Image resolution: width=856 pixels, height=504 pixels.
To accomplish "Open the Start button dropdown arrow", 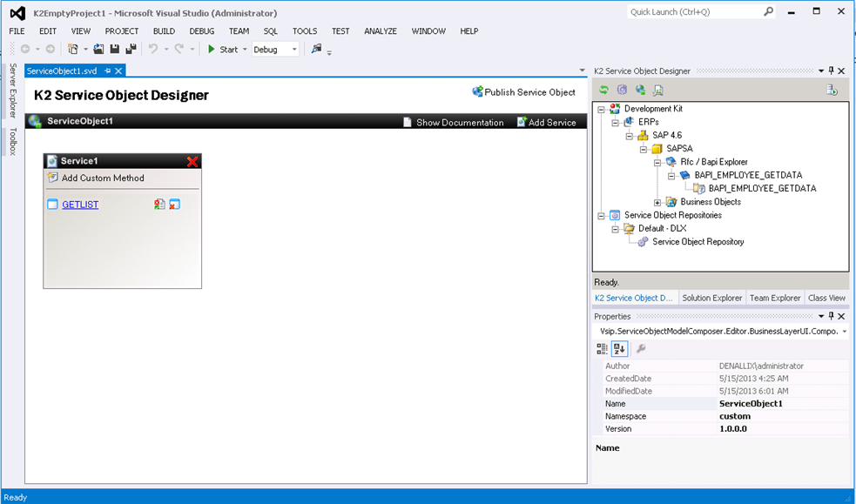I will pyautogui.click(x=245, y=49).
